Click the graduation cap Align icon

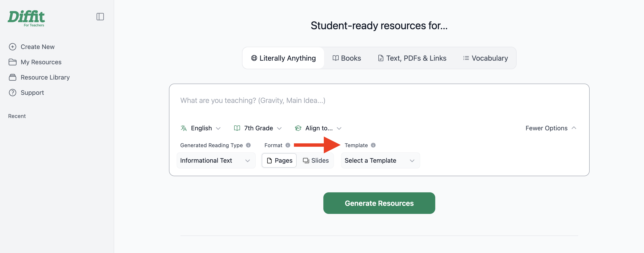coord(298,128)
